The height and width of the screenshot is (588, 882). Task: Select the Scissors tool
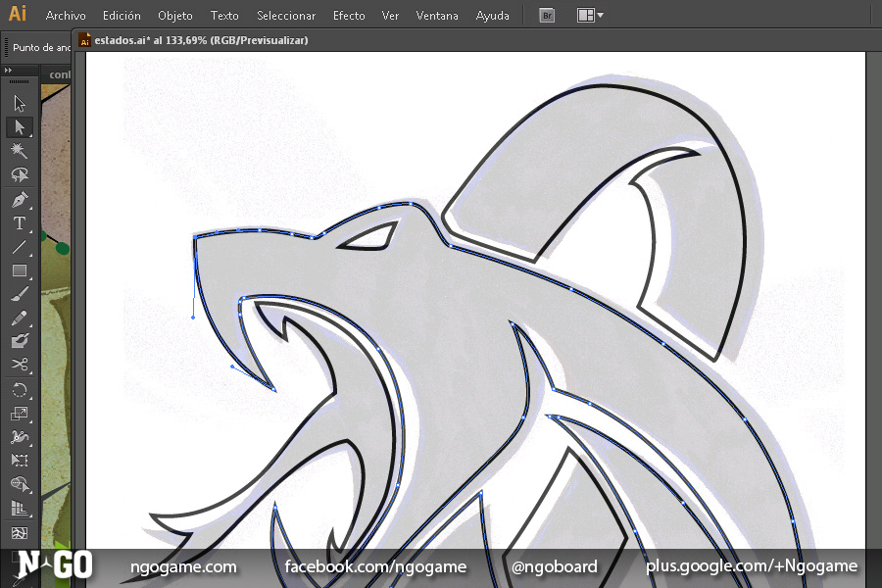point(19,366)
